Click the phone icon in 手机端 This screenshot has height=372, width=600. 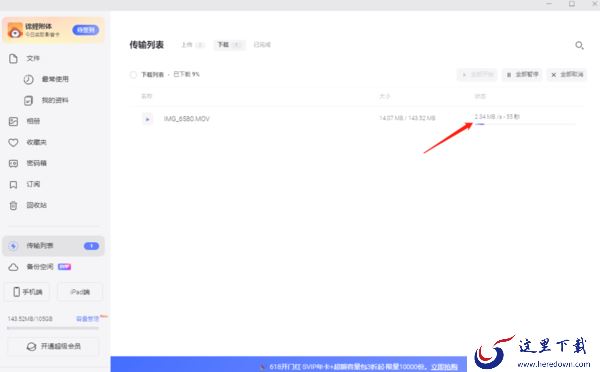coord(16,292)
